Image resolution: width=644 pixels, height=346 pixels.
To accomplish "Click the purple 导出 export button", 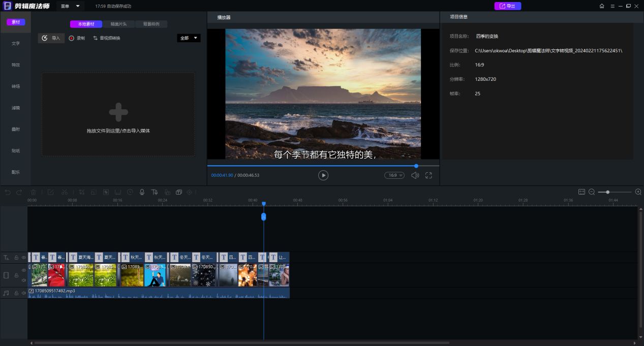I will point(507,6).
